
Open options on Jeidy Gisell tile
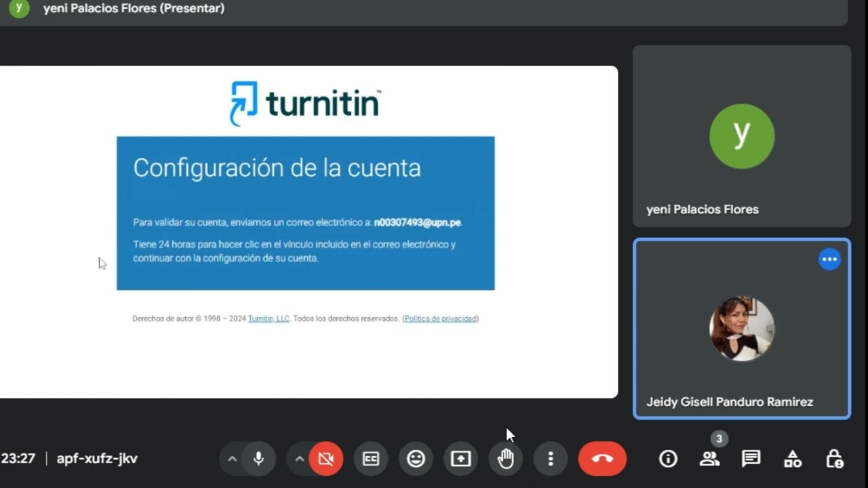point(829,260)
